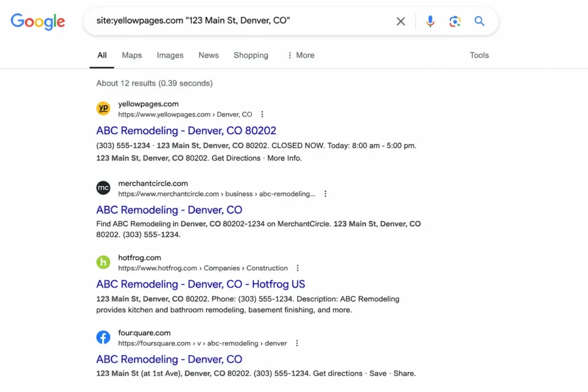Click merchantcircle.com site name
This screenshot has height=392, width=588.
click(x=153, y=183)
